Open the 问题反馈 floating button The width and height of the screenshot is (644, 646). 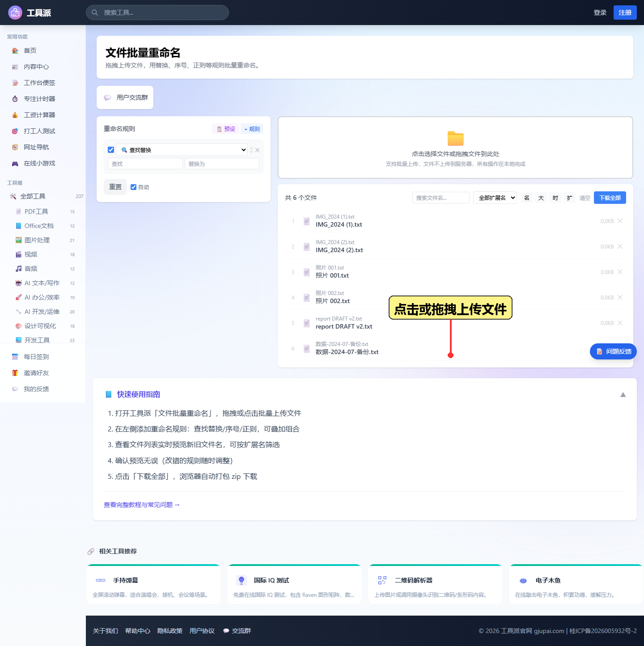coord(613,351)
